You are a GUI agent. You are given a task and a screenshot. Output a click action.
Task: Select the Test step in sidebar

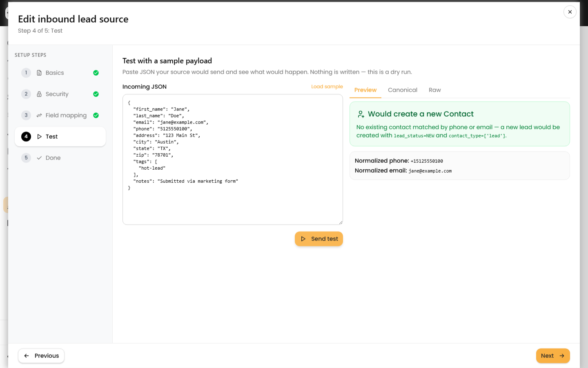[60, 137]
